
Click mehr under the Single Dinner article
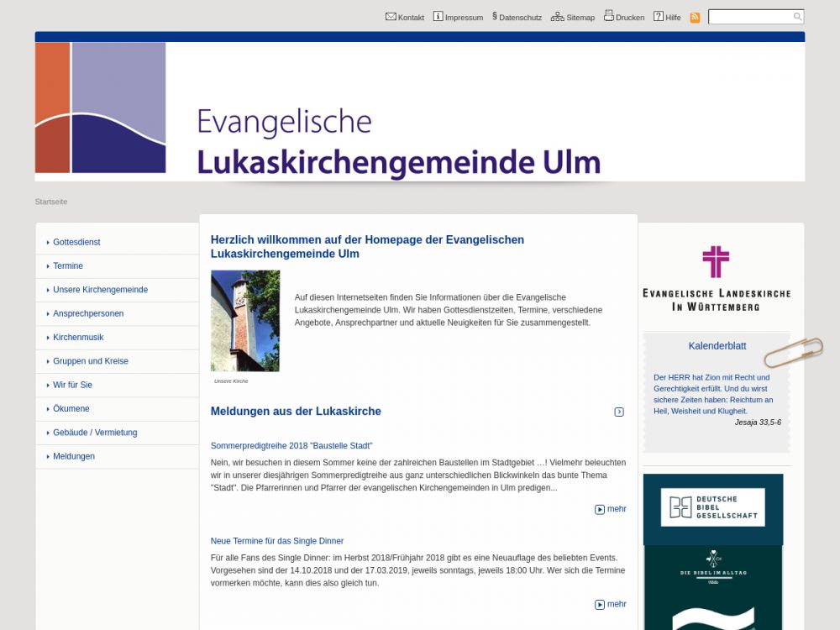coord(611,604)
